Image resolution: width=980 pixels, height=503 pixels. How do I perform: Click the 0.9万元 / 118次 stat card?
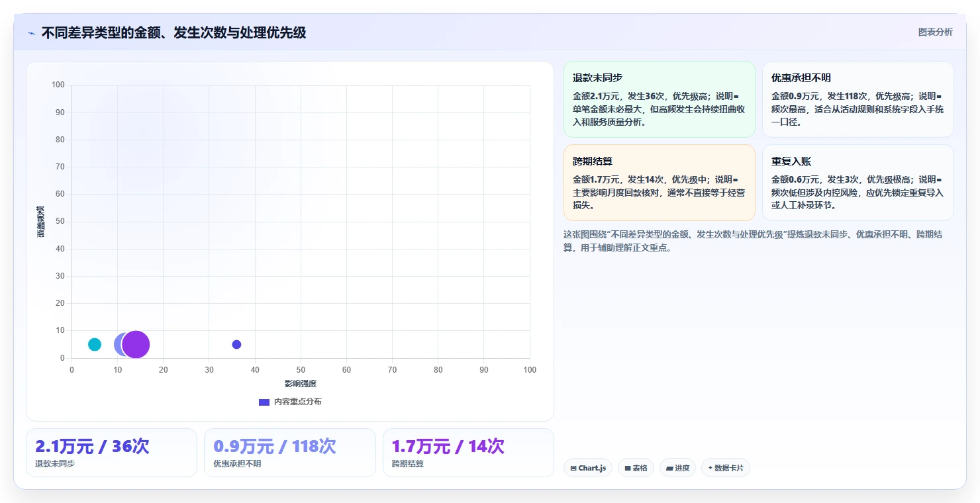[x=290, y=453]
